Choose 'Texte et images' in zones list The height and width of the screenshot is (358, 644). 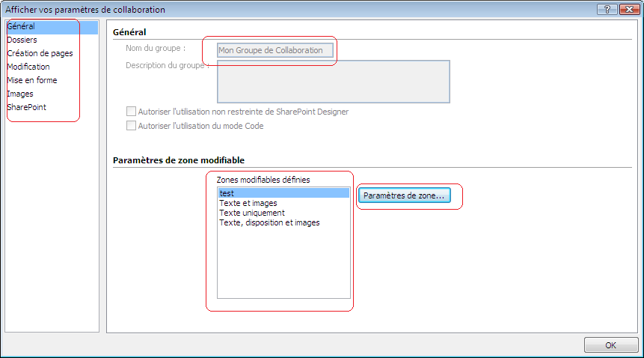pyautogui.click(x=248, y=203)
